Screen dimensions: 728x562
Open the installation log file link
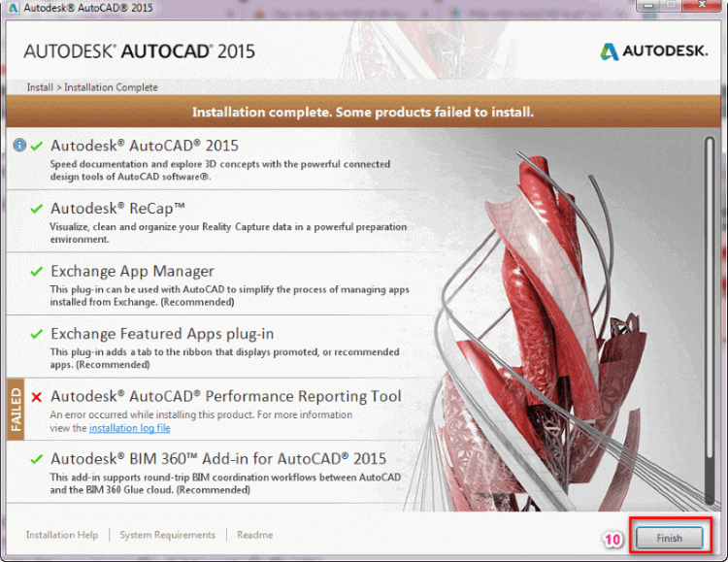coord(129,428)
